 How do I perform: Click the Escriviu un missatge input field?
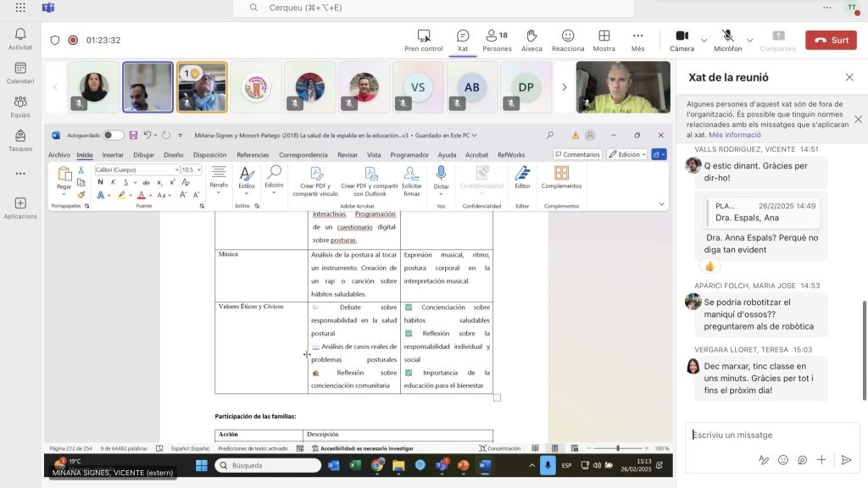763,435
